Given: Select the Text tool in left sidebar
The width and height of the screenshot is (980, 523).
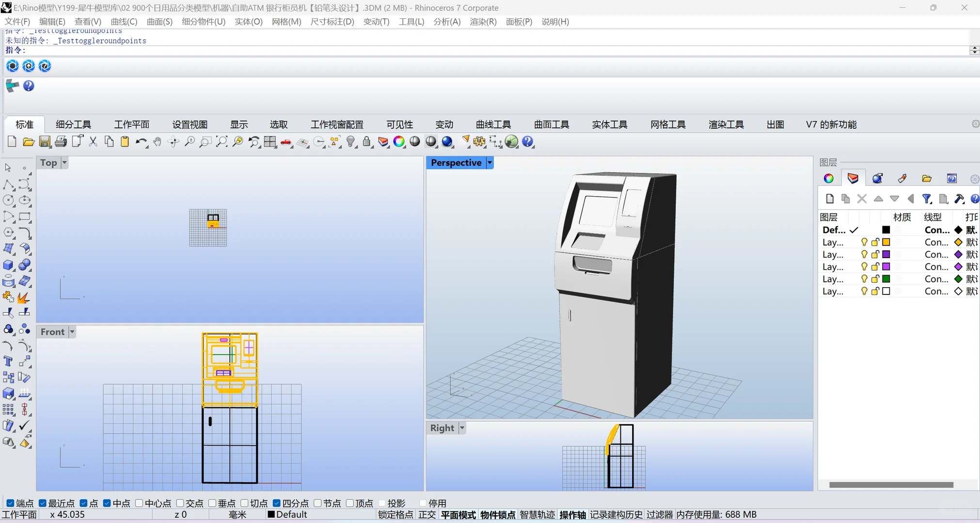Looking at the screenshot, I should click(x=8, y=361).
